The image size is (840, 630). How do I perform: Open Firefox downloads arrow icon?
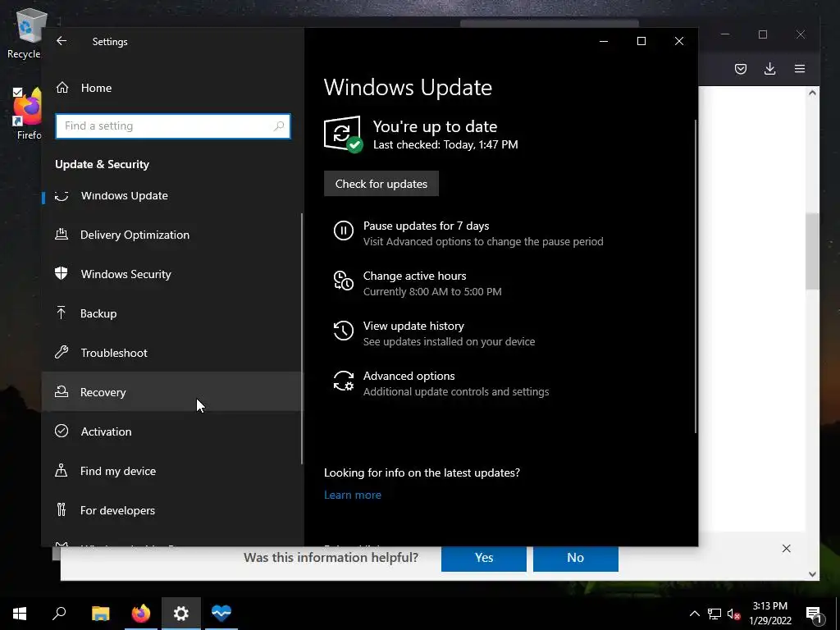[769, 69]
